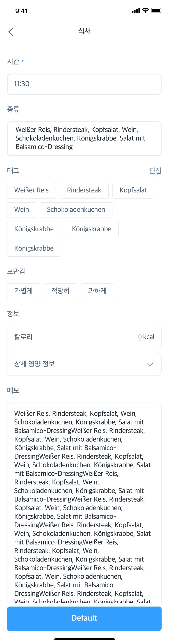Click the chevron beside 상세 영양 정보

150,364
